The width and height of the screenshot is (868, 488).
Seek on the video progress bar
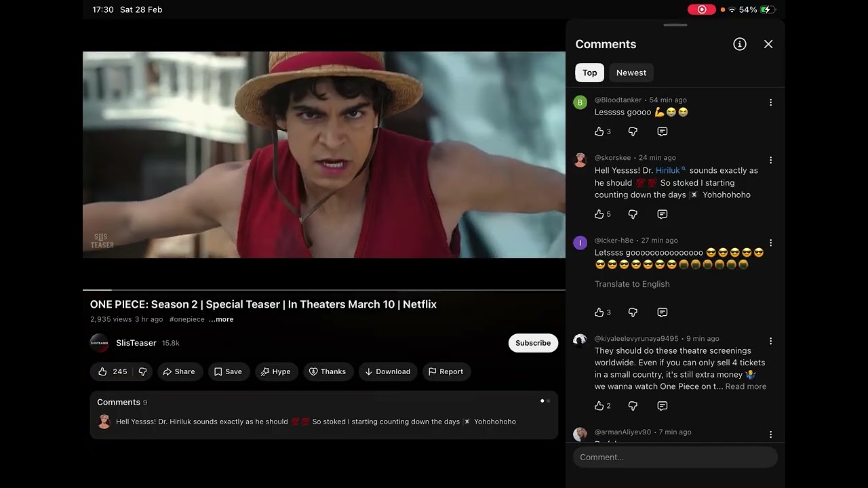(324, 289)
